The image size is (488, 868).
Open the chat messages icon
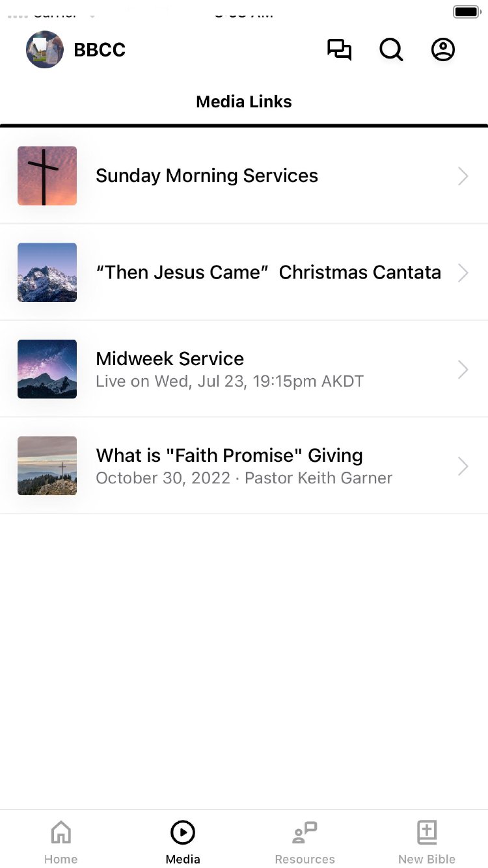point(339,50)
